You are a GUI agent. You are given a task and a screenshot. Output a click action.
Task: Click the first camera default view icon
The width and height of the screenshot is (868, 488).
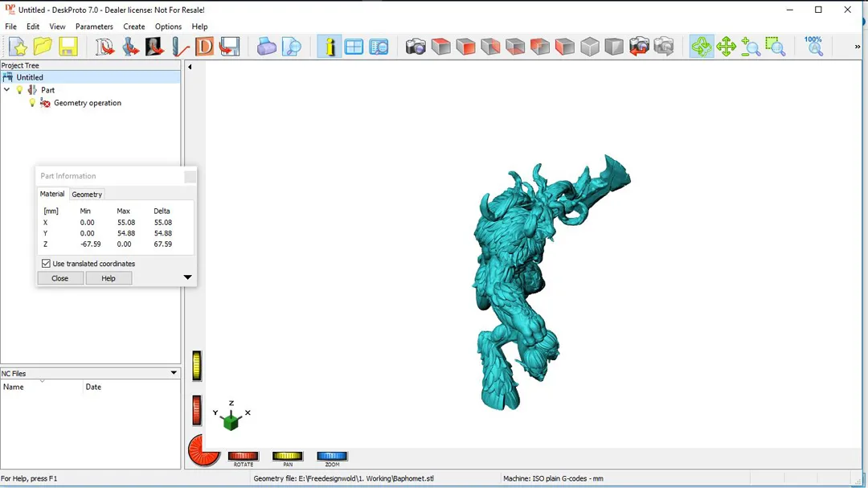(416, 47)
